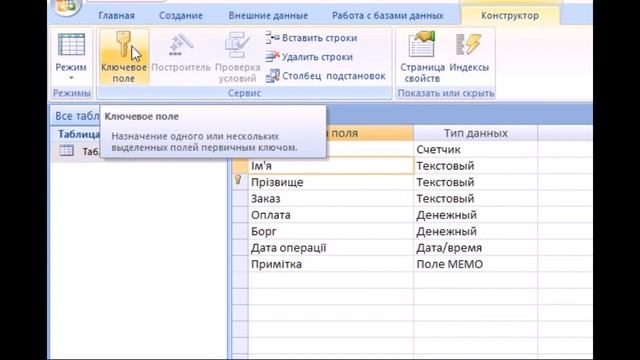Select the Ім'я field name cell

(x=331, y=166)
